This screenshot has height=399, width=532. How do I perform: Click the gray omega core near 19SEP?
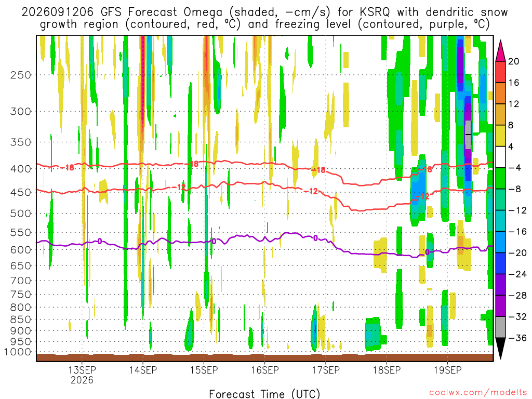pos(468,135)
